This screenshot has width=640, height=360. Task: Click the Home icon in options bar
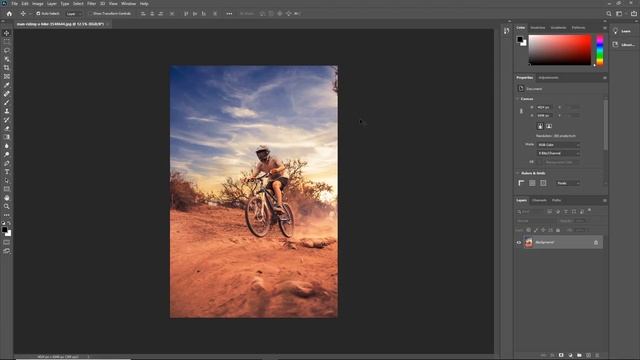pos(9,13)
